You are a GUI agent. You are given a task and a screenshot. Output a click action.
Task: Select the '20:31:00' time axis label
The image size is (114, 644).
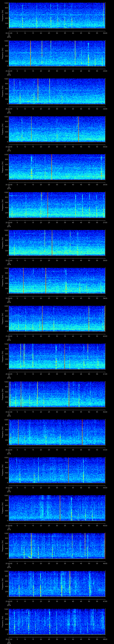[x=9, y=33]
